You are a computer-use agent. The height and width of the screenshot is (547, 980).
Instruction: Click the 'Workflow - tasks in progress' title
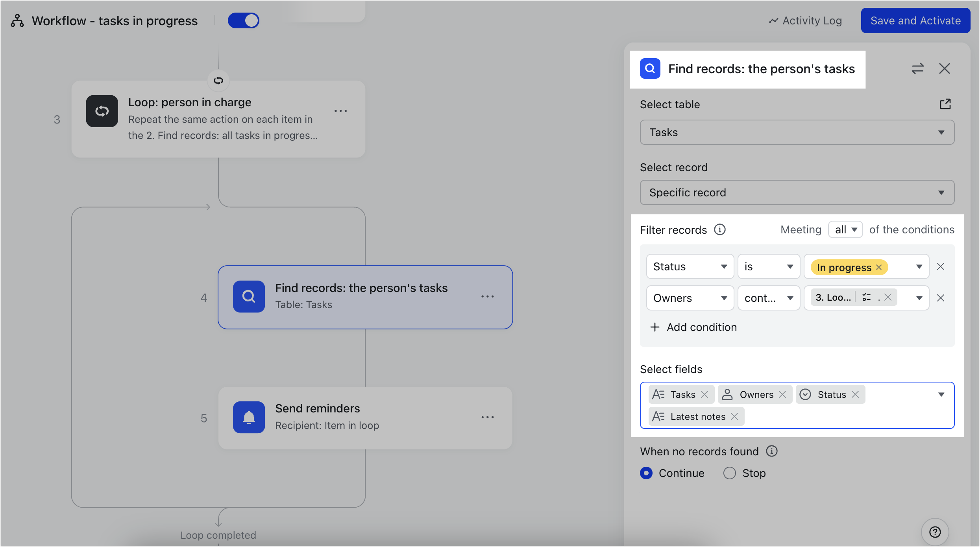(x=115, y=20)
